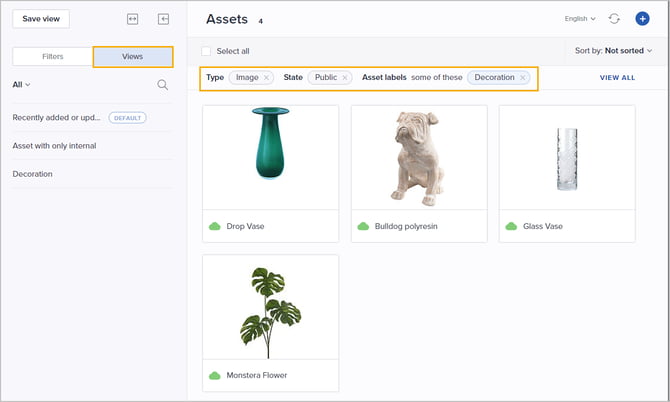
Task: Switch to the Filters tab
Action: (52, 57)
